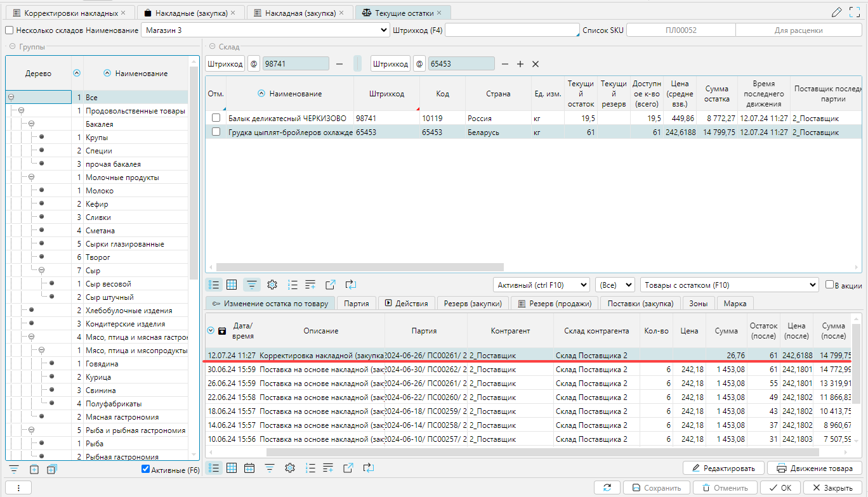Screen dimensions: 868x497
Task: Switch the warehouse list to grid view
Action: (x=232, y=285)
